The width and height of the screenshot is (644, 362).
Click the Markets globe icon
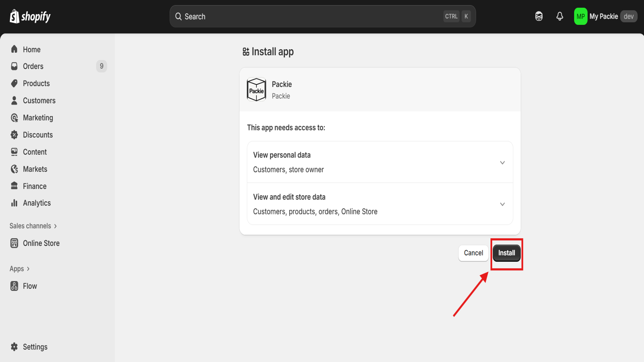coord(14,169)
